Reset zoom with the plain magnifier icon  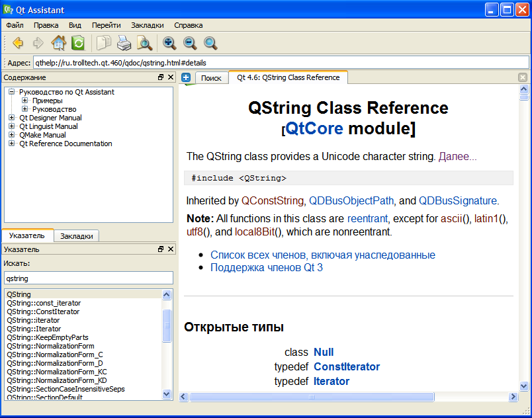point(210,44)
